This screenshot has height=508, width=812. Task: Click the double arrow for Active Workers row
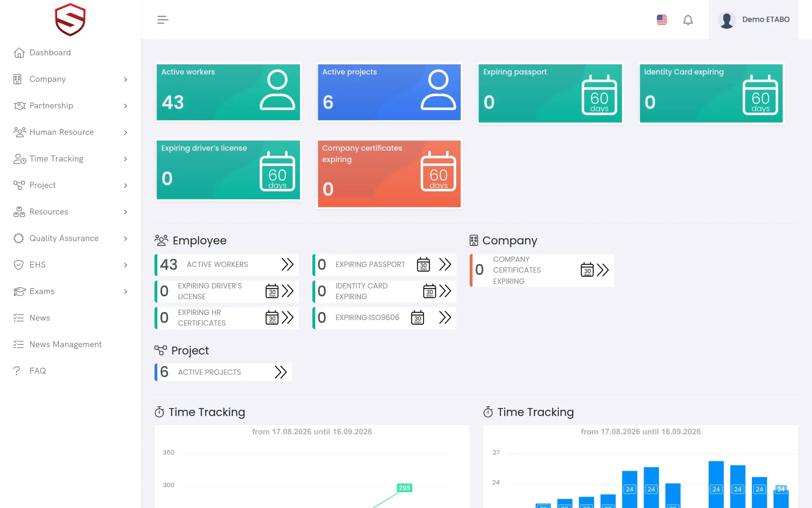coord(288,264)
